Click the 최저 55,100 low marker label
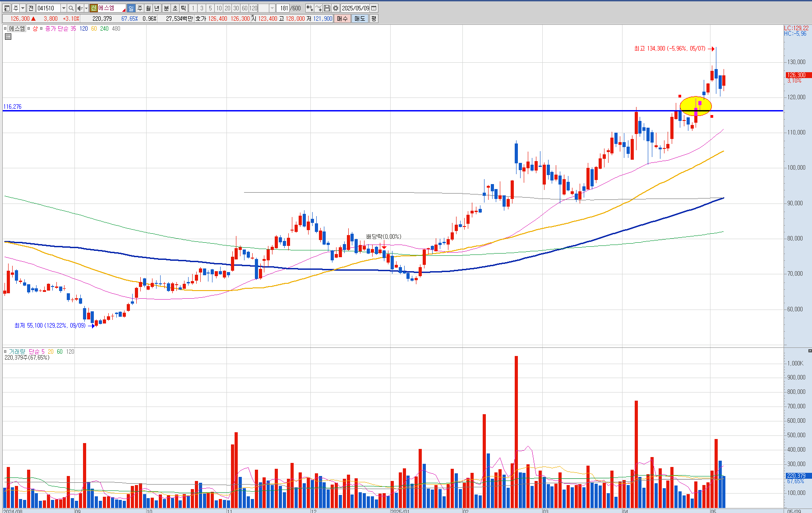The height and width of the screenshot is (513, 812). 50,325
